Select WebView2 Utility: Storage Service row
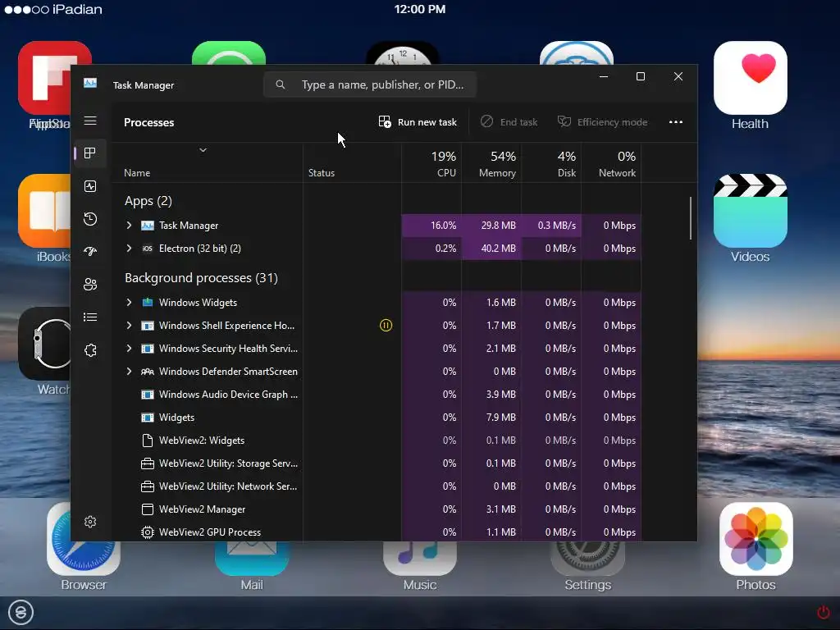The height and width of the screenshot is (630, 840). click(x=376, y=463)
